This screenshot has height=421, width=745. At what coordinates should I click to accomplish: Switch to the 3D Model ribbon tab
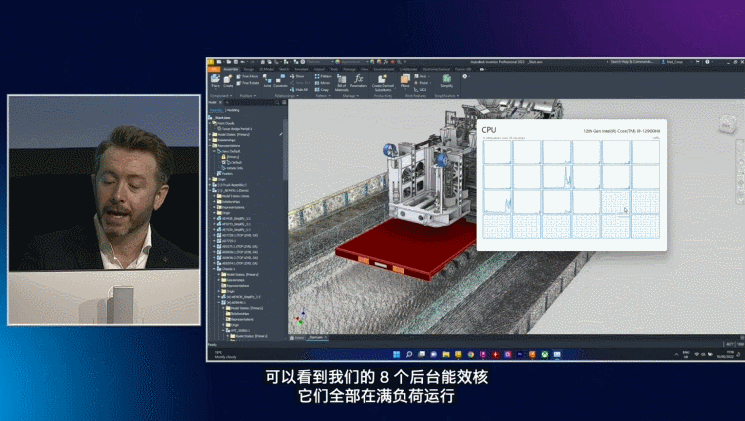266,69
